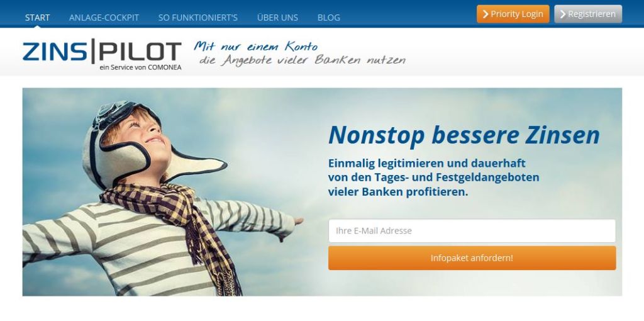Select the START navigation item
The height and width of the screenshot is (321, 644).
click(37, 18)
